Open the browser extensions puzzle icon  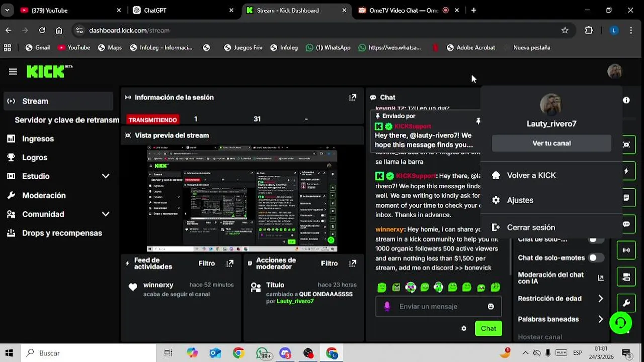589,30
